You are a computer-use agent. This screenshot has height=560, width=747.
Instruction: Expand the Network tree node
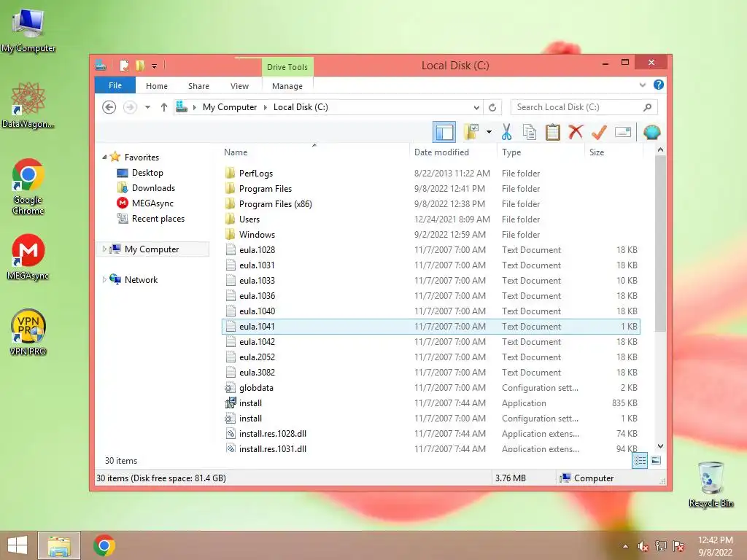tap(104, 279)
